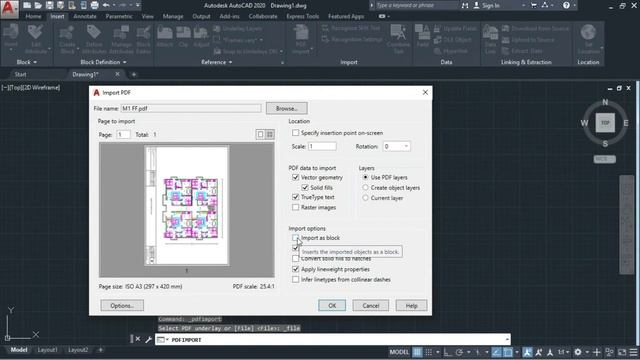Select Use PDF layers radio option
Screen dimensions: 640x360
[365, 177]
